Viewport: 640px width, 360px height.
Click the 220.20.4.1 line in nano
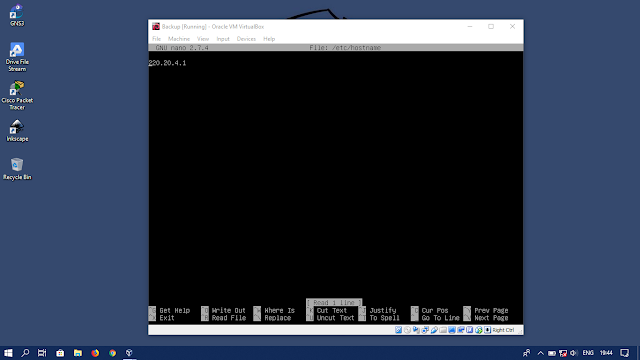point(167,63)
